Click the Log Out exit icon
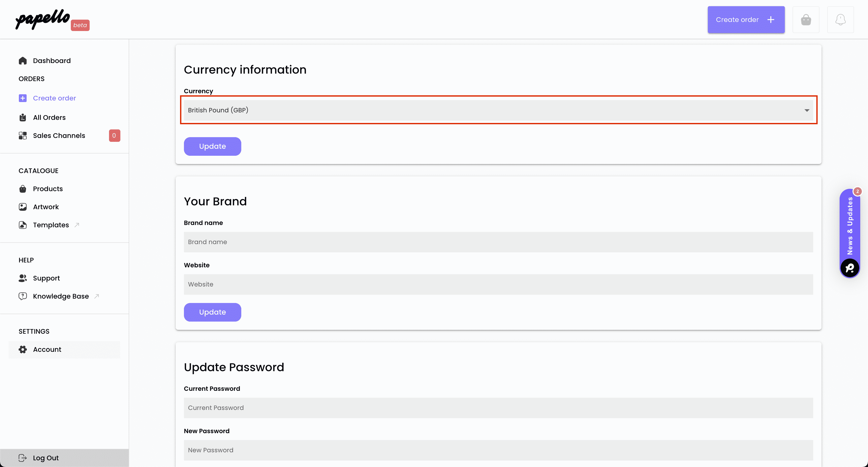868x467 pixels. click(x=22, y=458)
